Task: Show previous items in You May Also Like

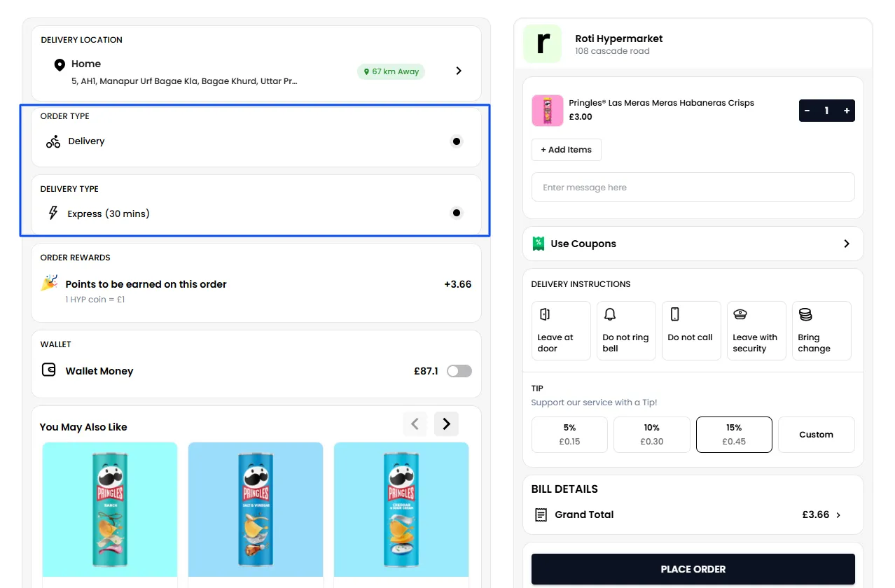Action: coord(415,423)
